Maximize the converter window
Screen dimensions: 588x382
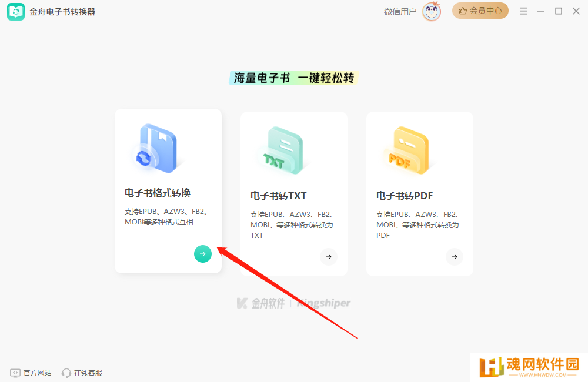coord(559,11)
